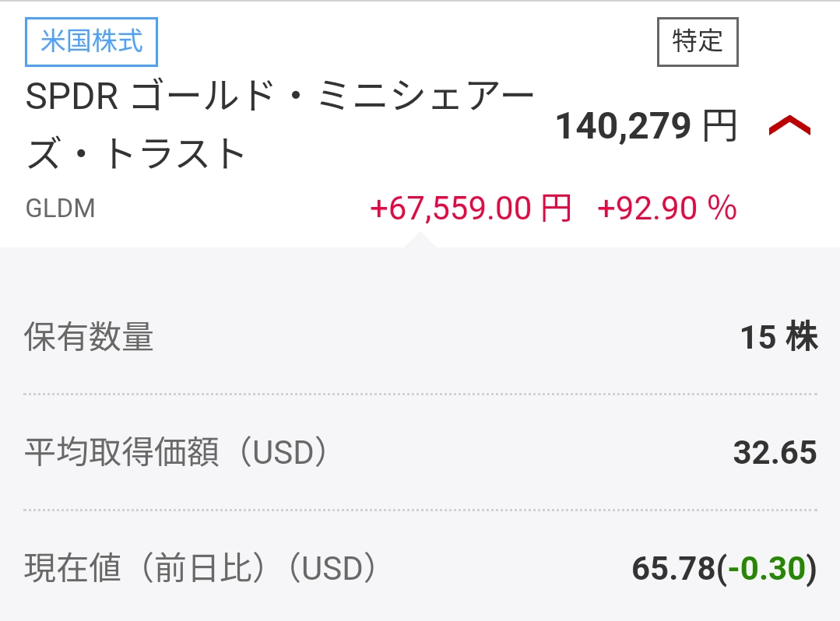Click the +92.90 % gain percentage
840x621 pixels.
pyautogui.click(x=666, y=209)
